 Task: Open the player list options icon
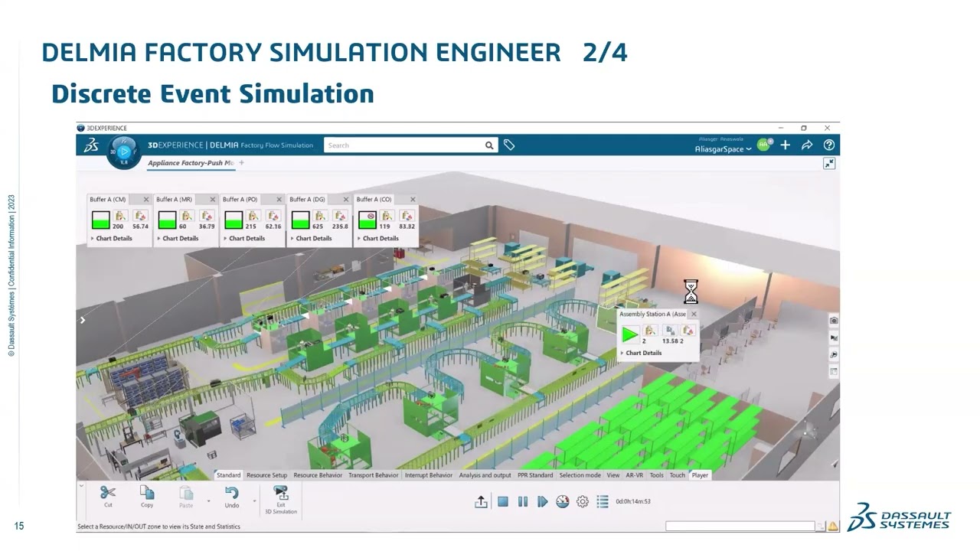[603, 501]
